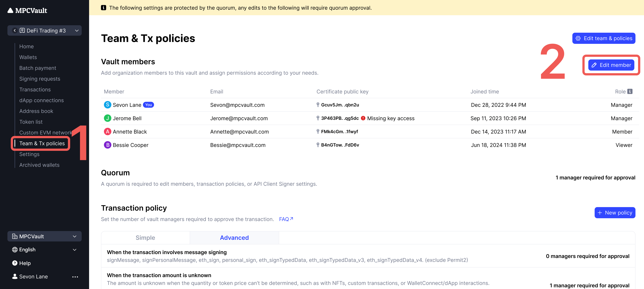Image resolution: width=644 pixels, height=289 pixels.
Task: Select the Advanced policy tab
Action: pos(234,237)
